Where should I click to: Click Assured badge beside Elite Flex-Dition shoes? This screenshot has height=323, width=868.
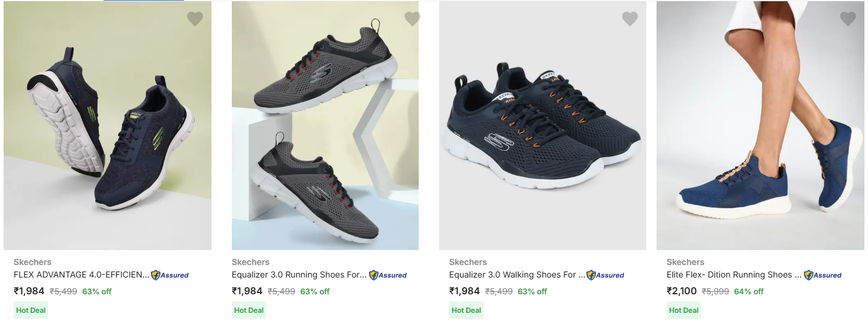[x=822, y=275]
